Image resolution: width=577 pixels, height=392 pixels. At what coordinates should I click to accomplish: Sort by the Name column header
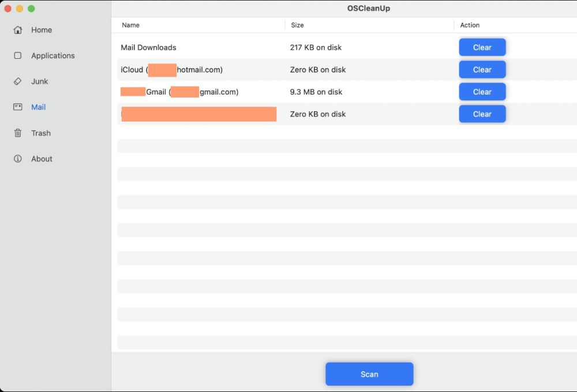coord(131,25)
